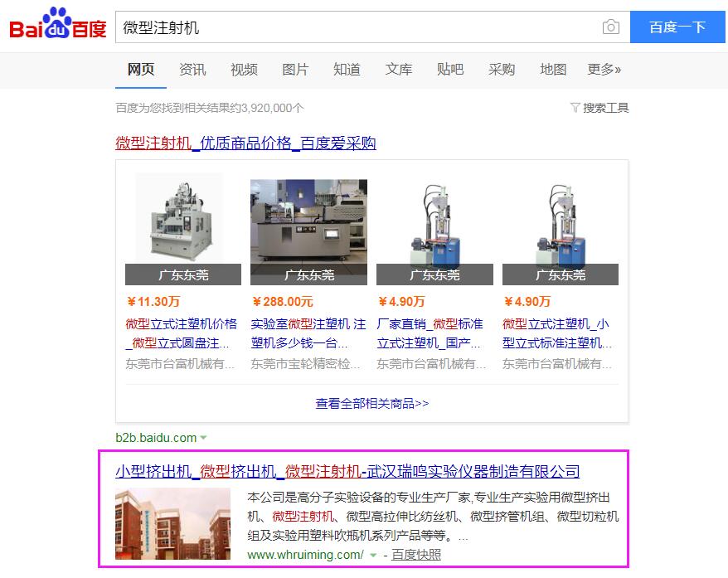
Task: Open the 更多» more categories menu
Action: [x=604, y=70]
